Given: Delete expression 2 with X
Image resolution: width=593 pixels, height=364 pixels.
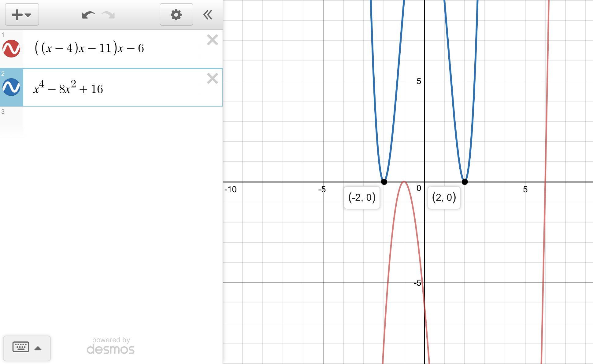Looking at the screenshot, I should click(212, 79).
